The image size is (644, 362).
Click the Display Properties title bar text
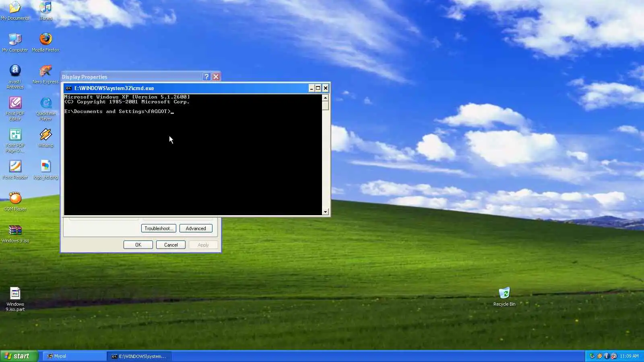pos(85,77)
